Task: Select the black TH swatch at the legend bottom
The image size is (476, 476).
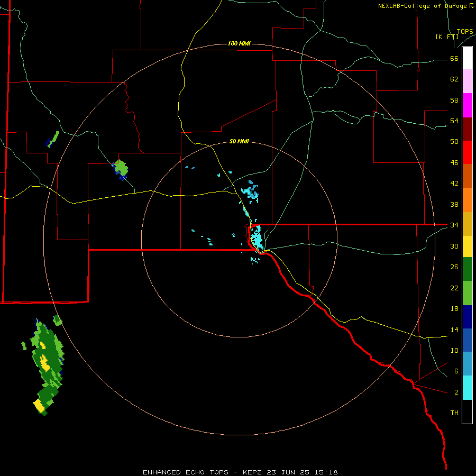Action: tap(467, 411)
